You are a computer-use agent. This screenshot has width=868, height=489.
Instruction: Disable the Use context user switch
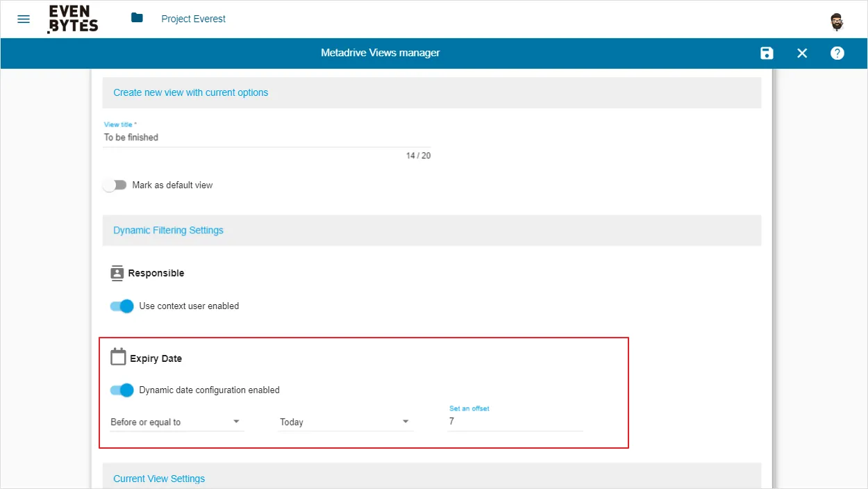(x=122, y=306)
